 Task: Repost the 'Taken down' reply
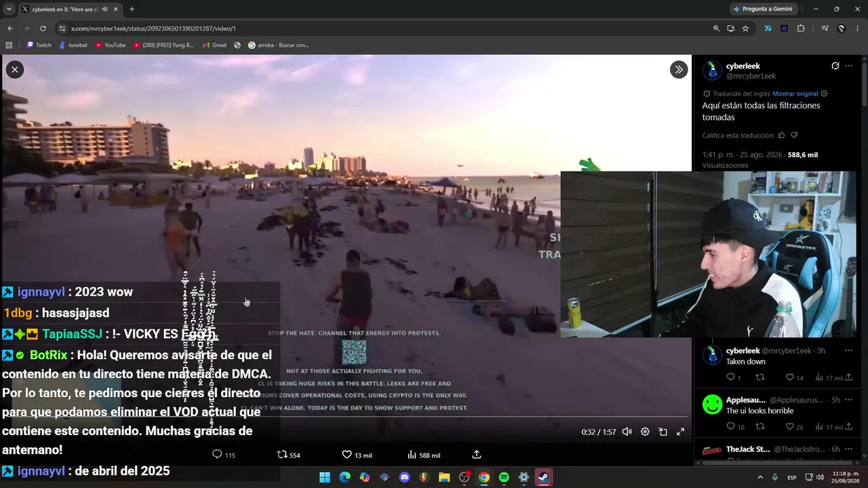tap(760, 378)
